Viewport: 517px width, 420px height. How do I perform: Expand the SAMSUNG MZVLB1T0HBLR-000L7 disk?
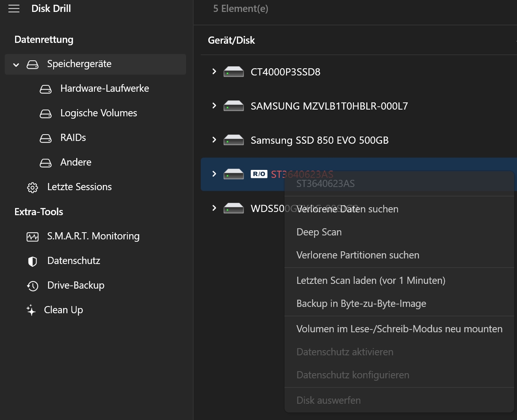[x=214, y=106]
